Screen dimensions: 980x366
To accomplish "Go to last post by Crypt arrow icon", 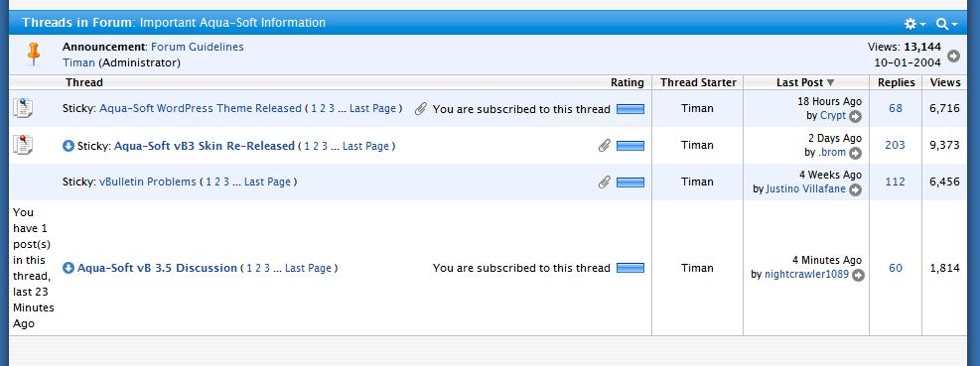I will (855, 116).
